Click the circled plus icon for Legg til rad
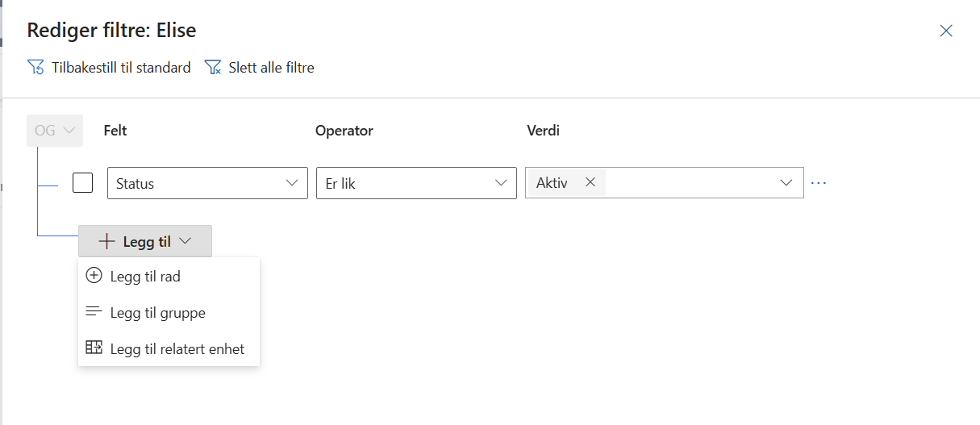The height and width of the screenshot is (425, 980). 94,276
